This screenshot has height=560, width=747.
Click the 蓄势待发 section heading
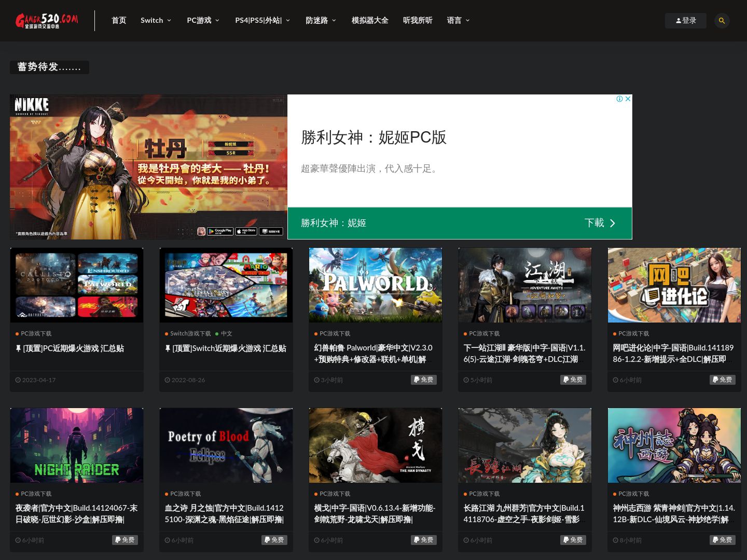49,67
